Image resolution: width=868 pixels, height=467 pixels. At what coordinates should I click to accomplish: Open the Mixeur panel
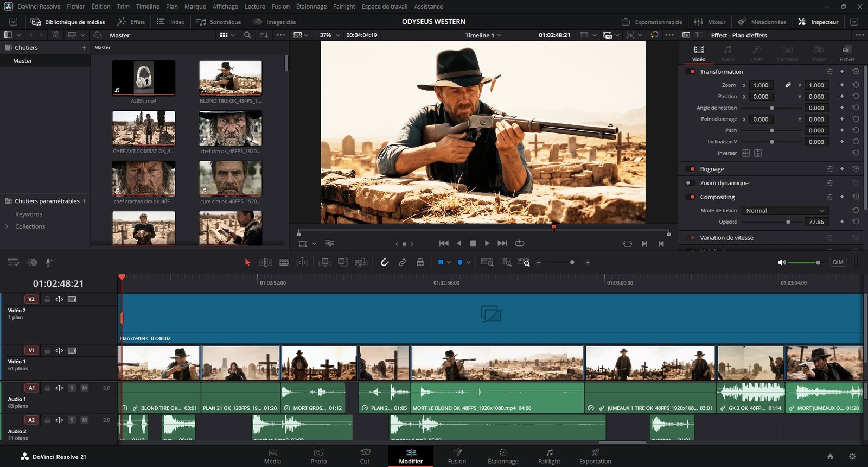[x=710, y=22]
